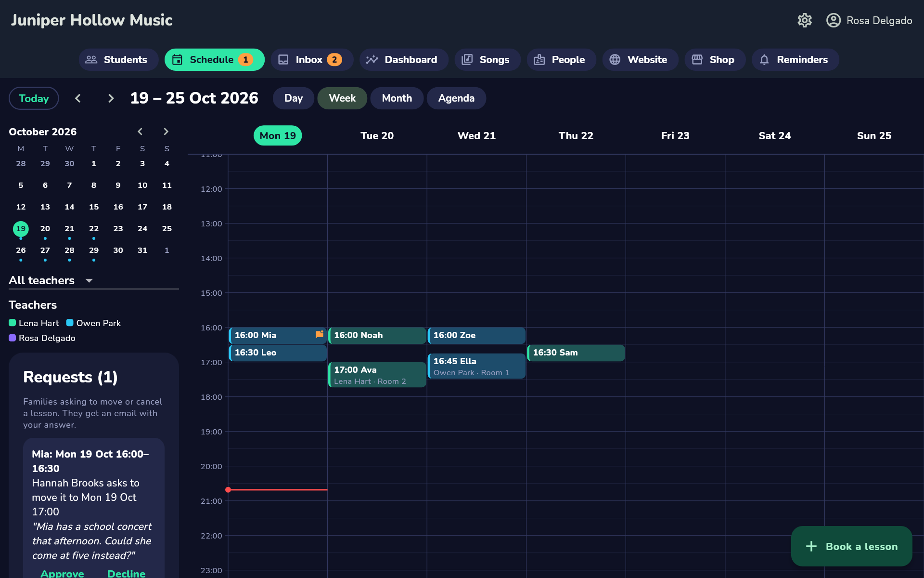Viewport: 924px width, 578px height.
Task: Open the Inbox tab
Action: [x=312, y=60]
